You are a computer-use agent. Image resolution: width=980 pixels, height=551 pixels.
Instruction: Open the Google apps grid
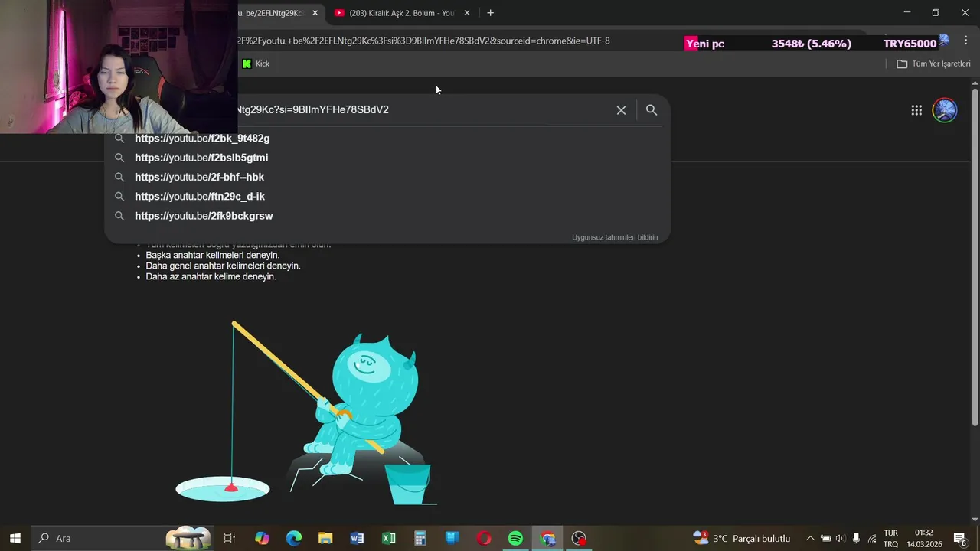click(916, 110)
